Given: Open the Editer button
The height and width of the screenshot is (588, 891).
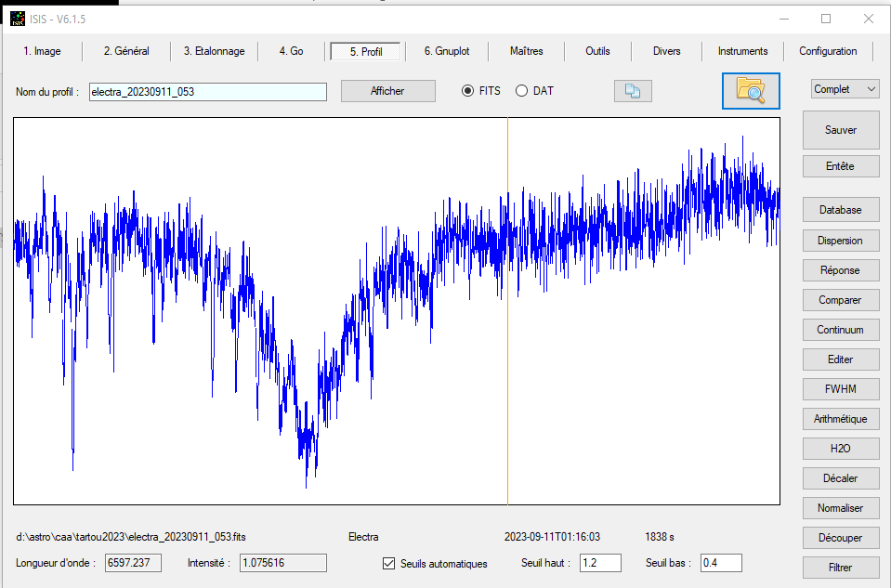Looking at the screenshot, I should pos(841,359).
